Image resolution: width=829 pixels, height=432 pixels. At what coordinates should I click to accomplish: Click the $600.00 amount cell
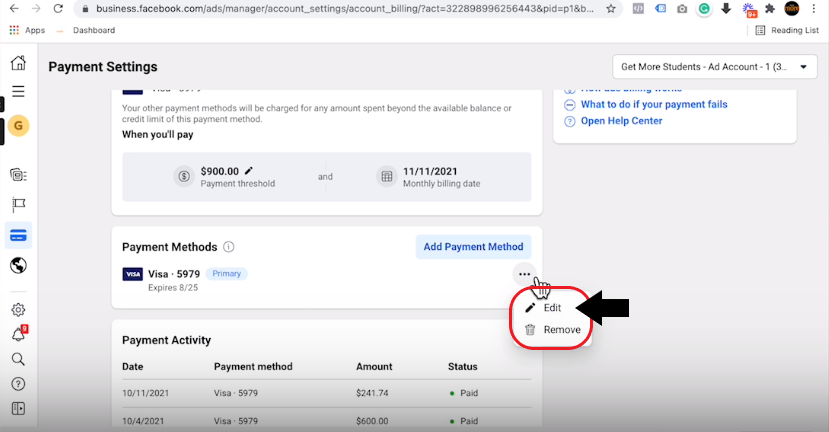[372, 421]
